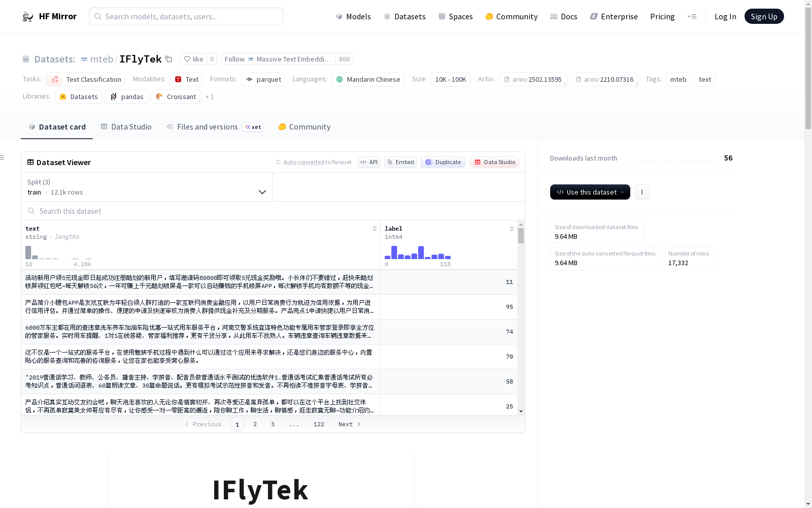Open the three-dot options menu button
The width and height of the screenshot is (812, 508).
(642, 192)
